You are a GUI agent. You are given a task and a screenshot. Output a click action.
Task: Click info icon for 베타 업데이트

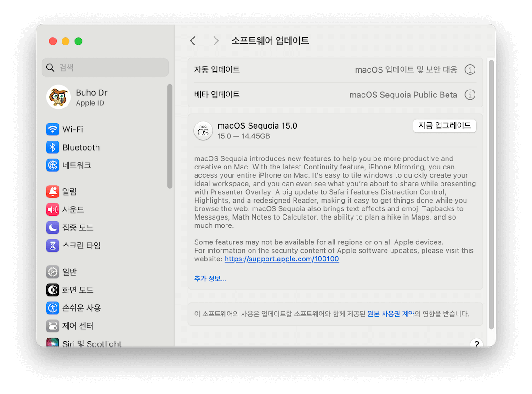pyautogui.click(x=470, y=95)
